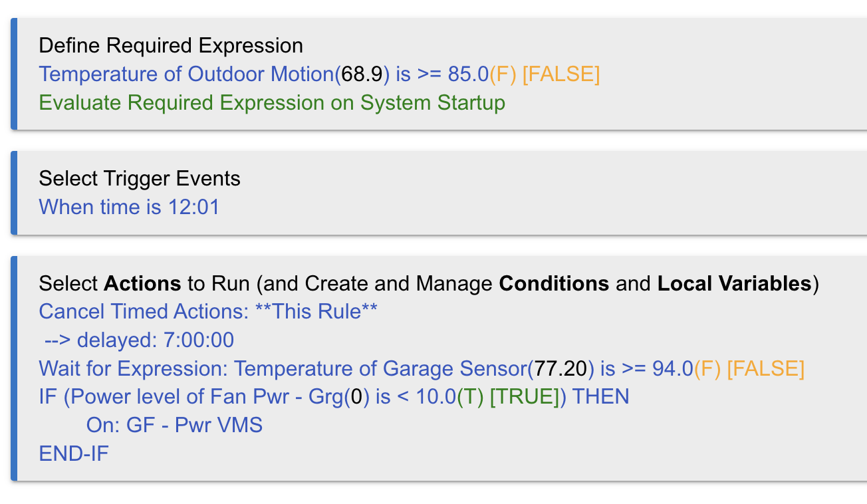This screenshot has height=504, width=867.
Task: Click the IF Power level of Fan Pwr line
Action: pyautogui.click(x=334, y=397)
